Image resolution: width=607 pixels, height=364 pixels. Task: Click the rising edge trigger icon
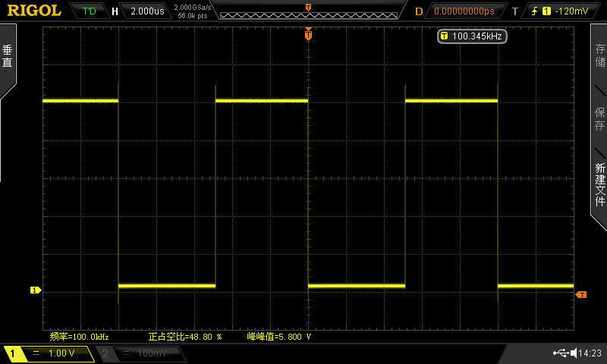point(535,11)
